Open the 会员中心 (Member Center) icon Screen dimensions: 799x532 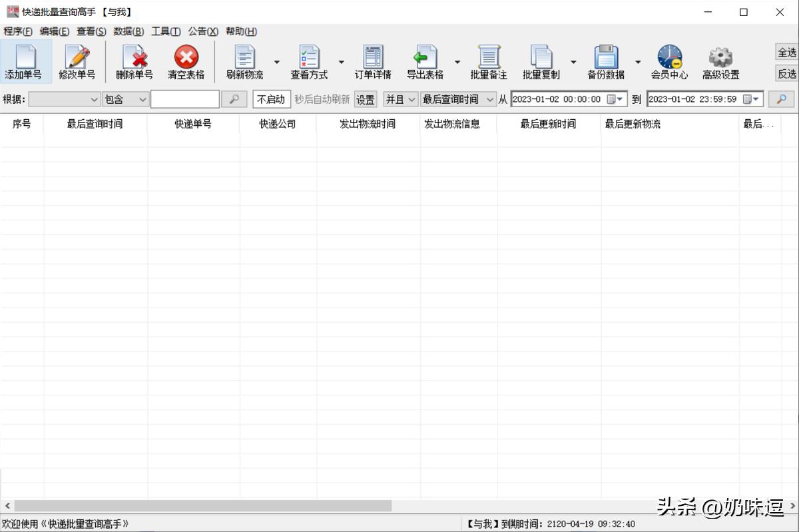[670, 61]
